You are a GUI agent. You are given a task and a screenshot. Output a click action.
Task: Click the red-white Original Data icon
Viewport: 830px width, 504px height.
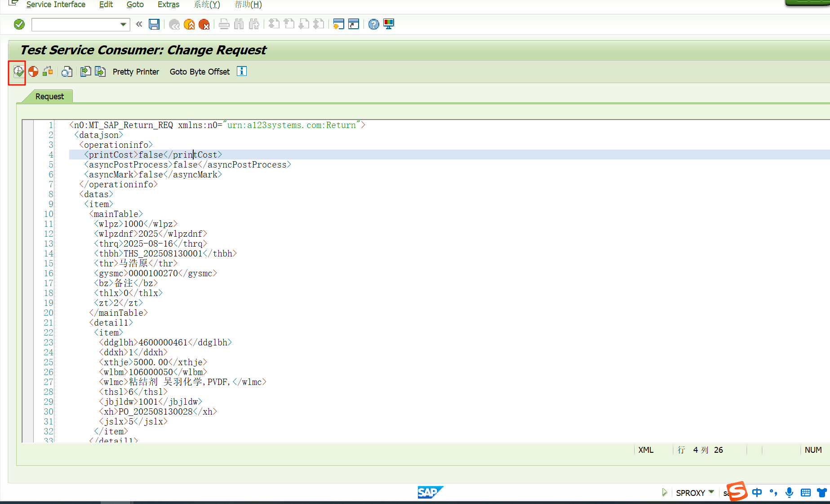coord(33,71)
